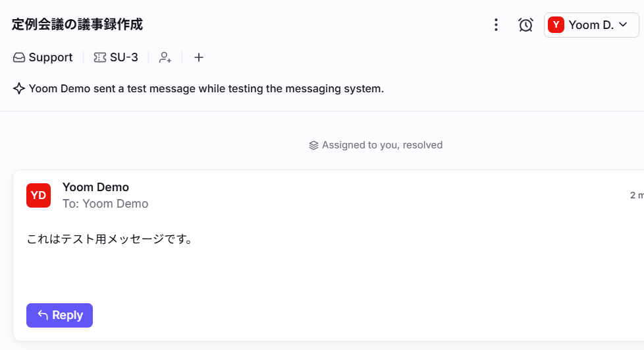644x350 pixels.
Task: Click the inbox tray icon beside Support
Action: click(19, 57)
